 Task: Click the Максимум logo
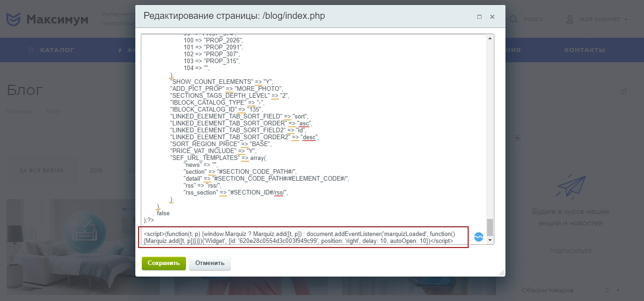pos(47,19)
